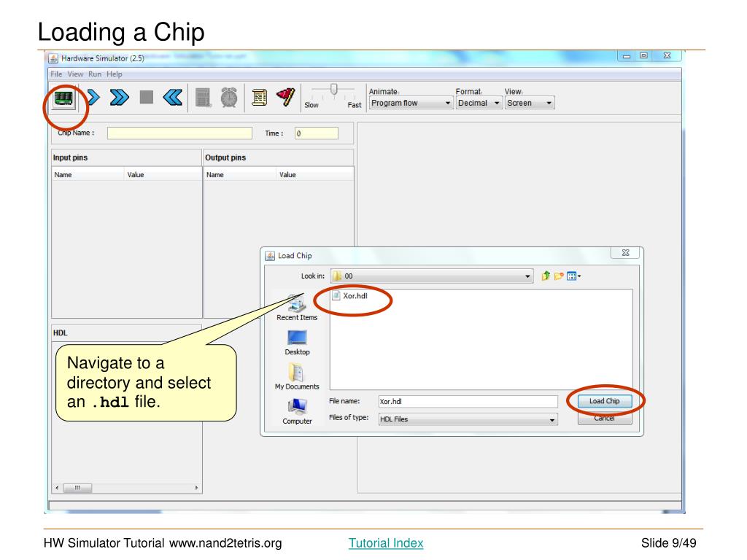The image size is (747, 560).
Task: Click HDL scrollbar left arrow
Action: [57, 488]
